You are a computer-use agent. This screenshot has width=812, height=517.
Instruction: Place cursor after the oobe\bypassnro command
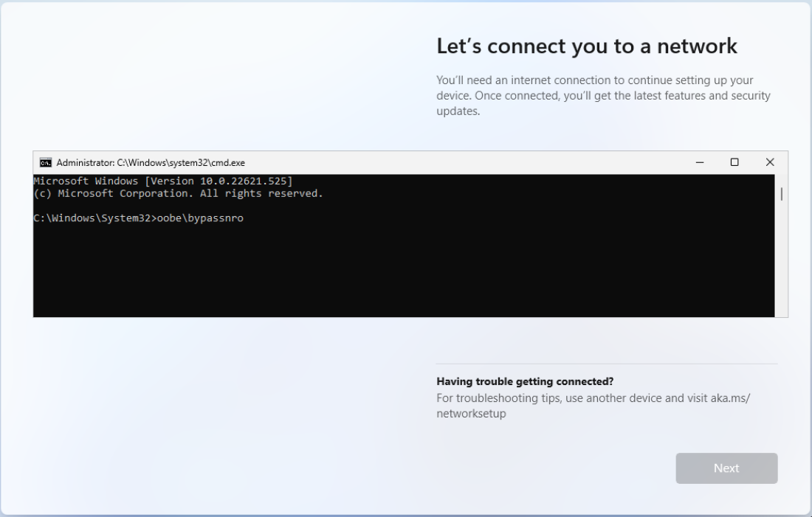point(247,218)
